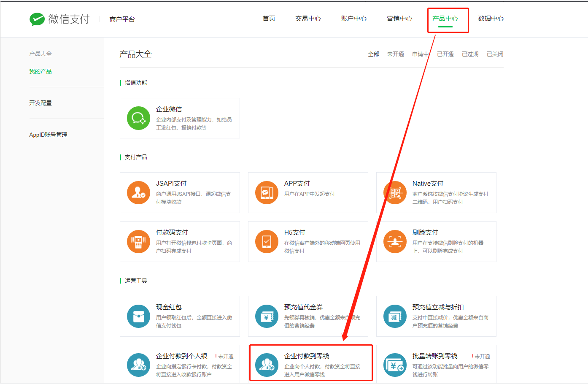Open the 企业付款到零钱 product card
This screenshot has height=384, width=588.
tap(311, 363)
